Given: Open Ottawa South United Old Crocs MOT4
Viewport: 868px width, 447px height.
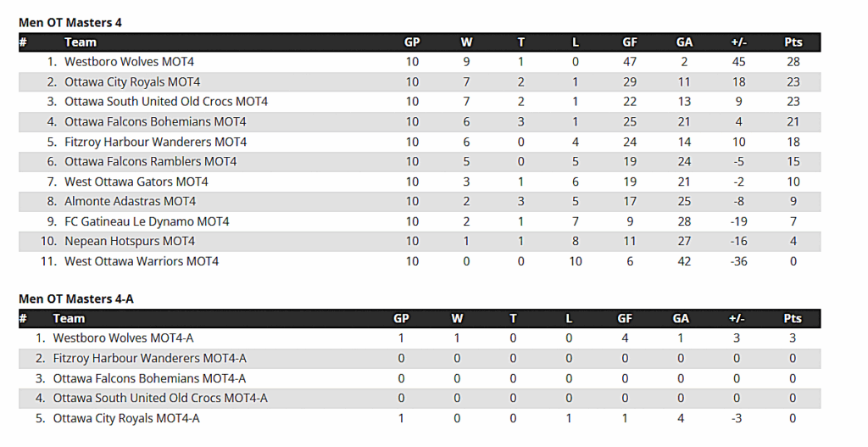Looking at the screenshot, I should tap(166, 102).
